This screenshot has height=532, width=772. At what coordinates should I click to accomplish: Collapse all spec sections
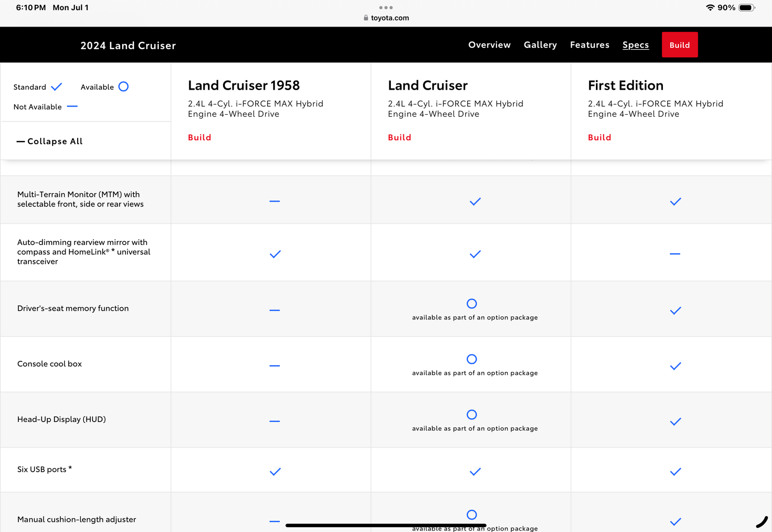click(x=50, y=141)
